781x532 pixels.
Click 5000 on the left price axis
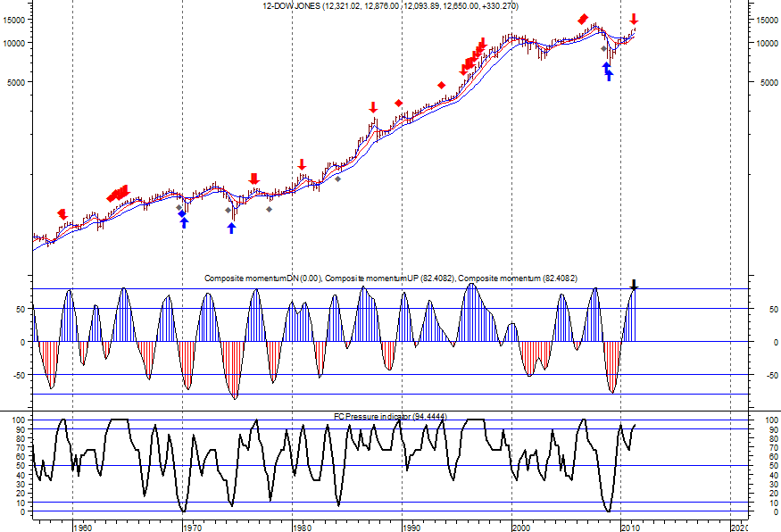[x=16, y=82]
